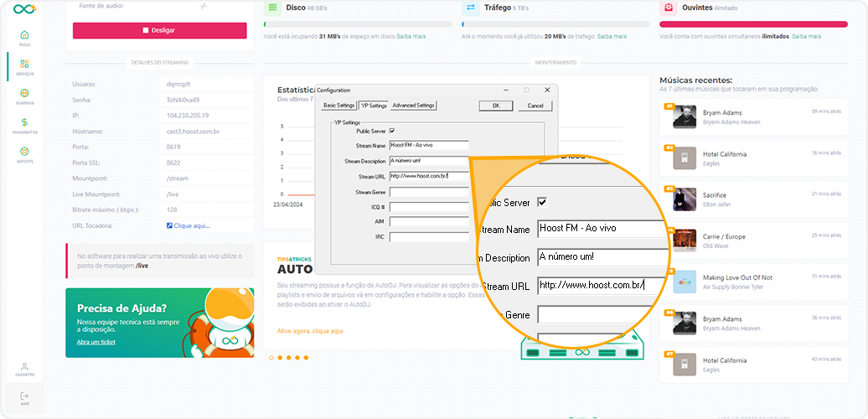Click the Disco usage progress bar

click(x=358, y=24)
